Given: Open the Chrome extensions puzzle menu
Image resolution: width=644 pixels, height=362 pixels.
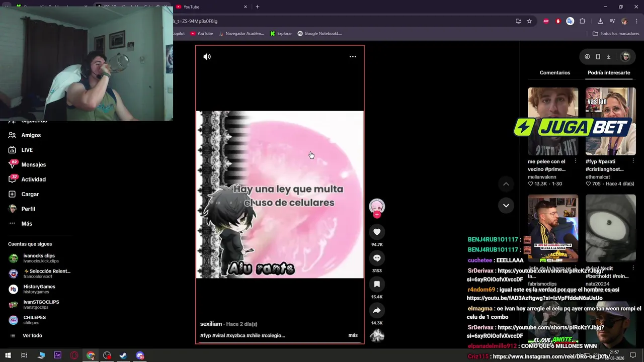Looking at the screenshot, I should [x=583, y=21].
